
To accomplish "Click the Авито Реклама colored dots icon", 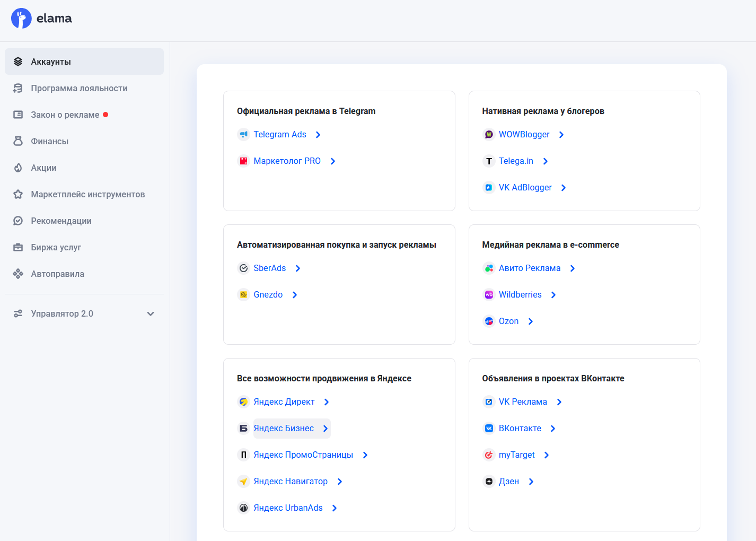I will point(489,268).
